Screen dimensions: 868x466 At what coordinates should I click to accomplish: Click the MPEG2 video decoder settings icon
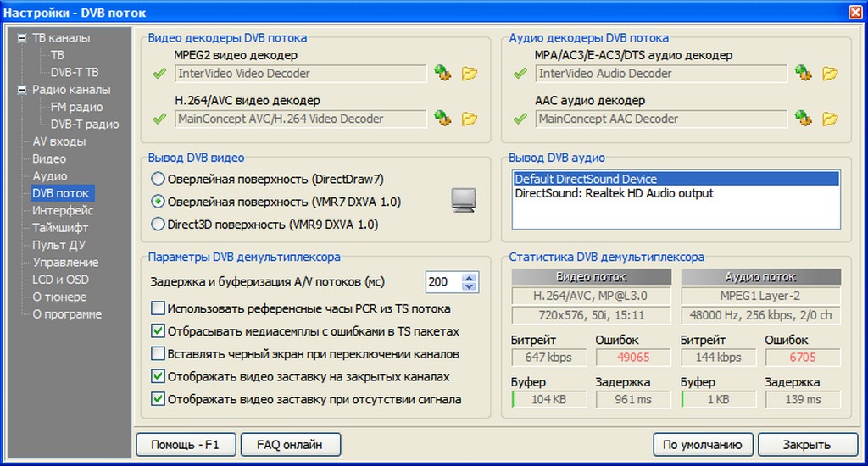(442, 74)
